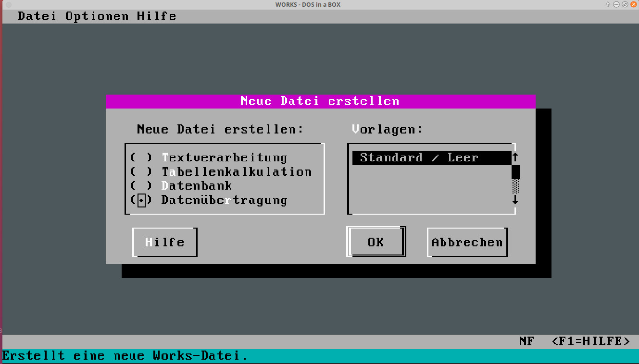Select the Tabellenkalkulation radio option

221,171
